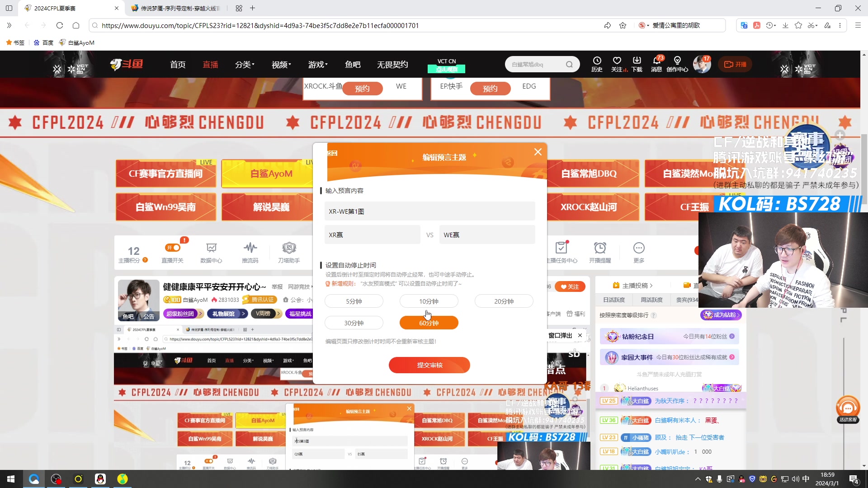Click the 下载 download icon in Douyu header
This screenshot has width=868, height=488.
pyautogui.click(x=637, y=64)
